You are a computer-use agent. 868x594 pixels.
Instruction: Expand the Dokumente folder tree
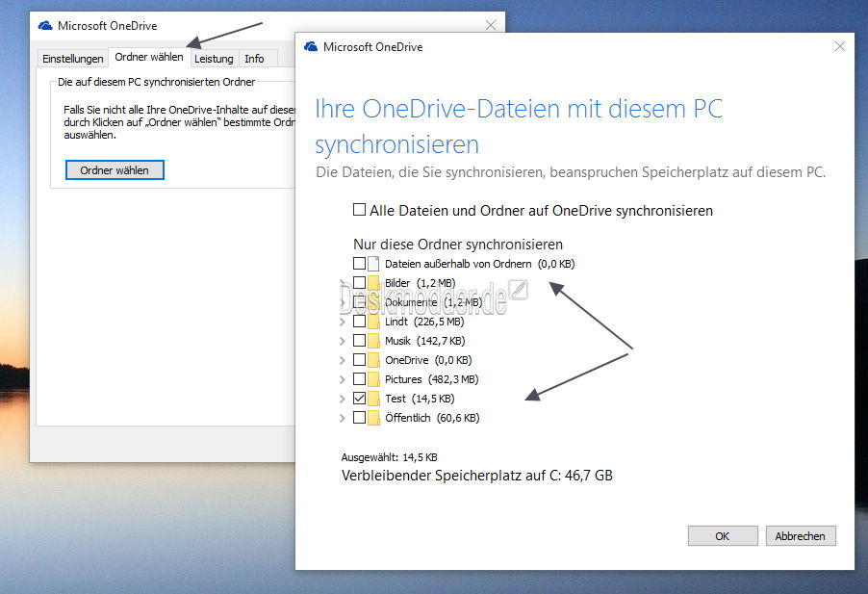[343, 302]
